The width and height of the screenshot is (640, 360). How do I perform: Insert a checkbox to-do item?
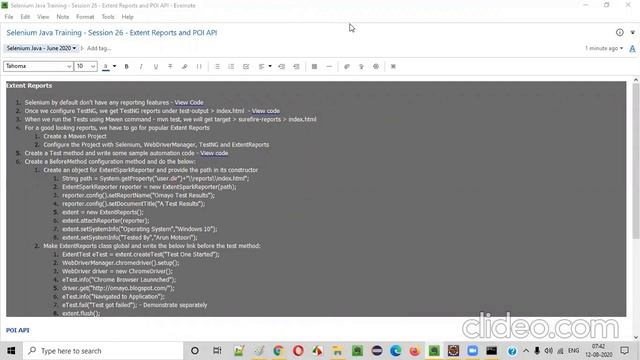246,67
